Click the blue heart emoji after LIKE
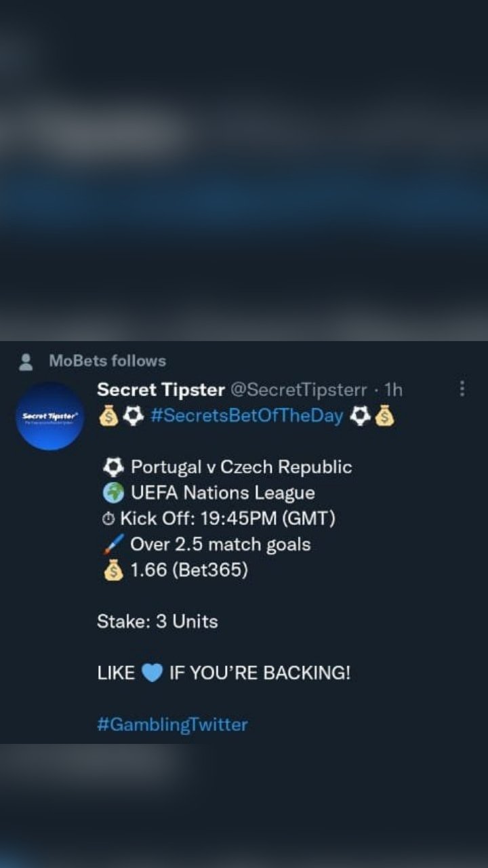This screenshot has height=868, width=488. (x=152, y=673)
